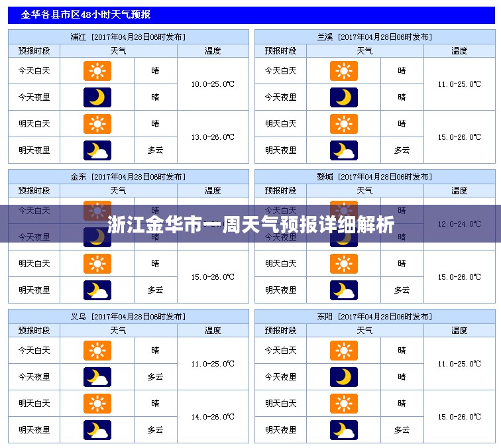Image resolution: width=501 pixels, height=448 pixels.
Task: Click 婺城 temperature 15.0-26.0℃
Action: [459, 277]
